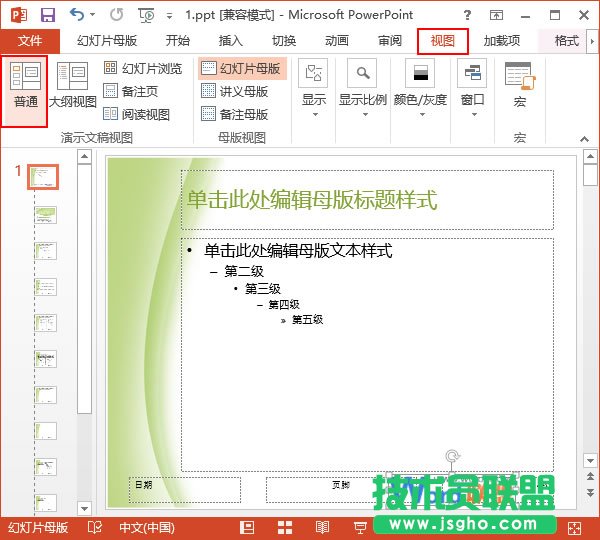600x540 pixels.
Task: Open the 加载项 add-ins tab
Action: point(502,41)
